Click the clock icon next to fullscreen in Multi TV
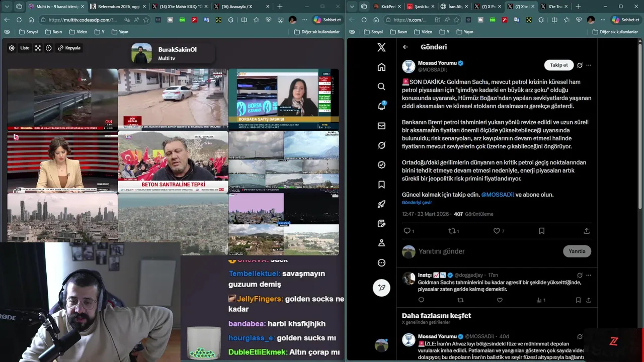This screenshot has height=362, width=644. 49,48
